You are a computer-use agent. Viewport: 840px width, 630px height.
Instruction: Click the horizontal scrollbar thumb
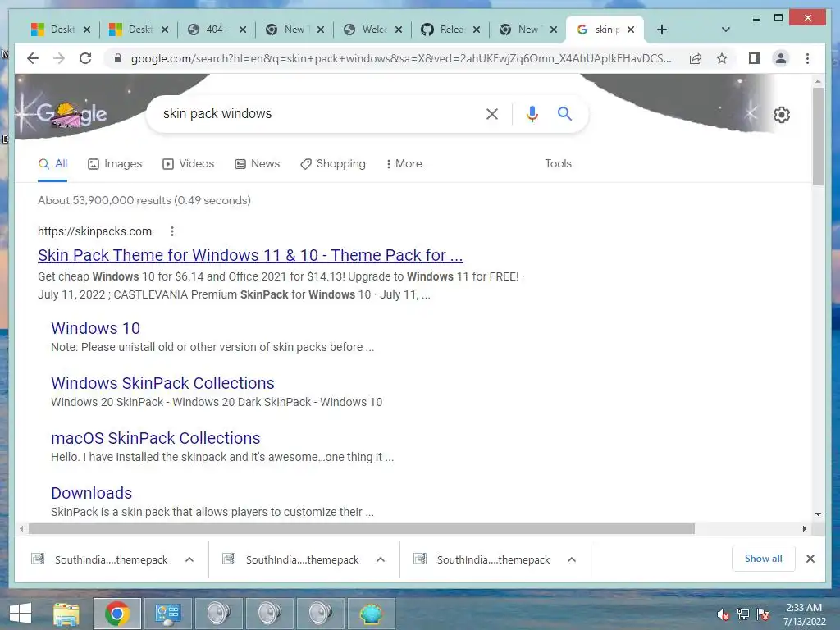(362, 529)
